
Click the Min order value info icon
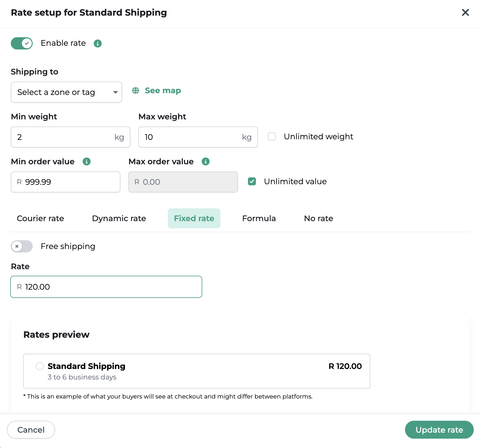click(x=87, y=162)
